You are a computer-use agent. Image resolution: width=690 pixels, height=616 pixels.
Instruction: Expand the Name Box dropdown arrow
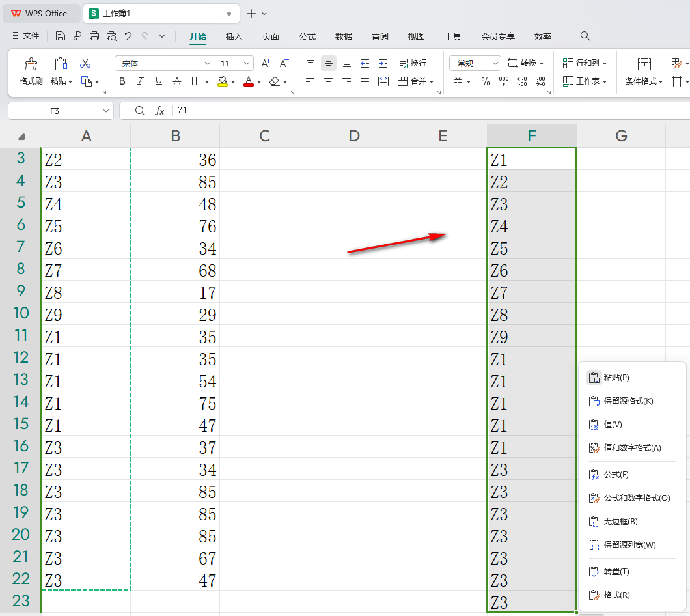105,111
